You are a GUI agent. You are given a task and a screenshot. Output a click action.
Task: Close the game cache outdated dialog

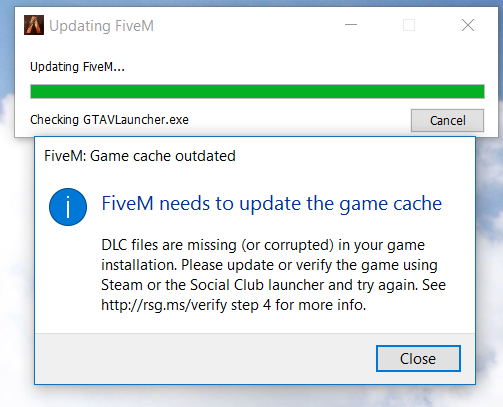coord(418,359)
